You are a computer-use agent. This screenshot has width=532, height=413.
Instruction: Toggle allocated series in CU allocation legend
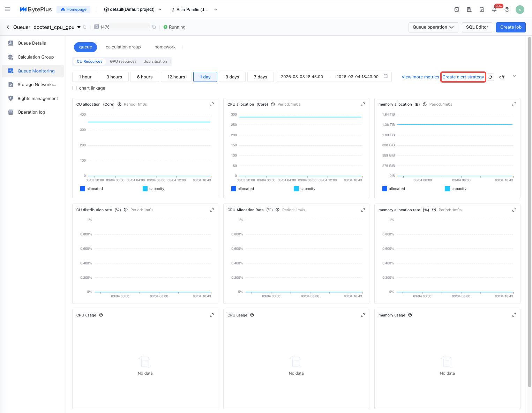pos(91,189)
